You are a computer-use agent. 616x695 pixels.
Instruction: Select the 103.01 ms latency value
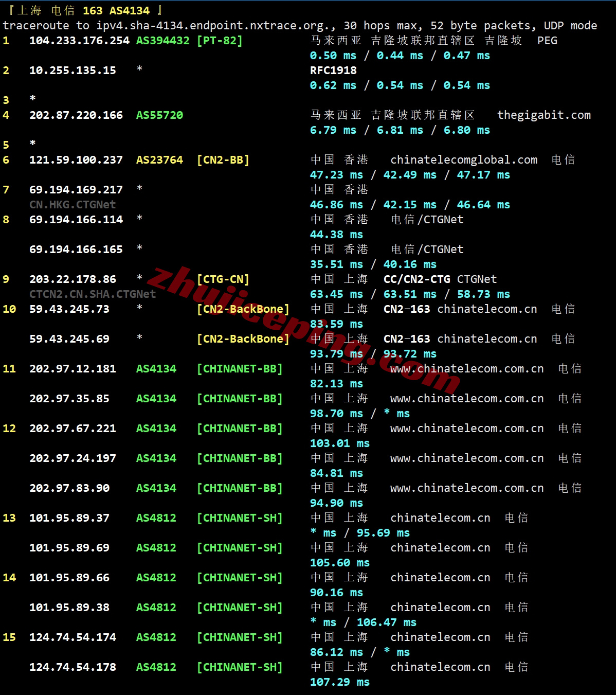point(340,443)
